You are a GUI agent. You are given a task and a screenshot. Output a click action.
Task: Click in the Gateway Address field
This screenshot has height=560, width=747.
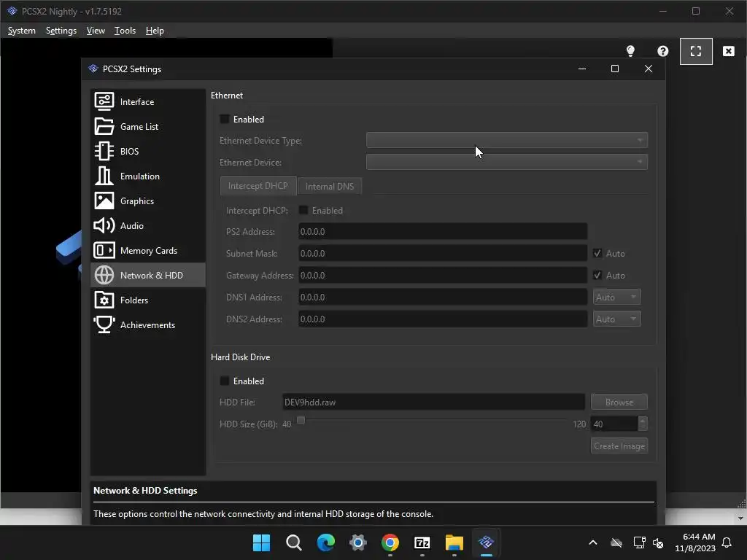coord(443,275)
